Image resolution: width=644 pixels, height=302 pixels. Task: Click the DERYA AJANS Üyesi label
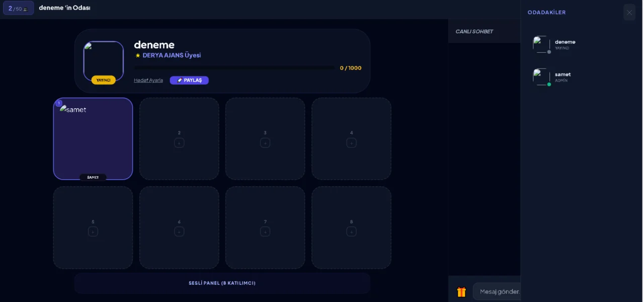pyautogui.click(x=172, y=55)
